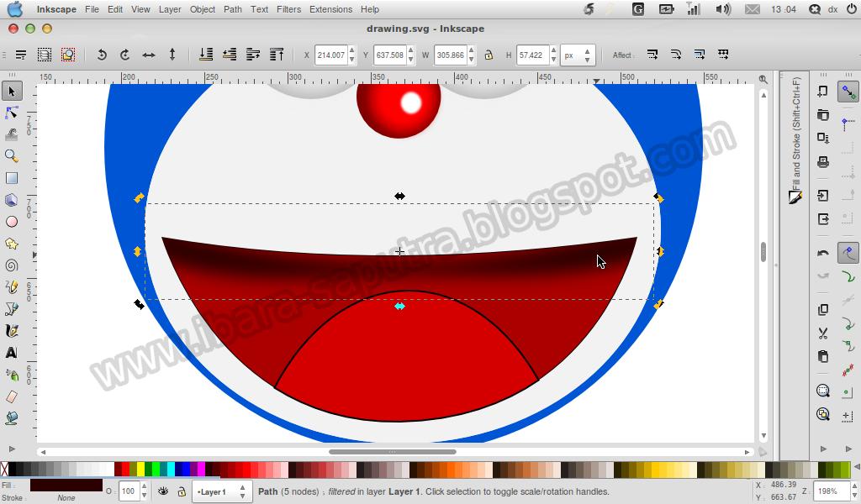Click the Zoom to fit selection icon

click(823, 391)
